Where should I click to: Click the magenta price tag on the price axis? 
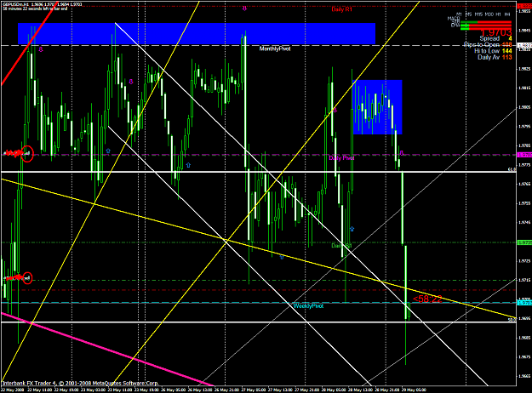tap(524, 155)
